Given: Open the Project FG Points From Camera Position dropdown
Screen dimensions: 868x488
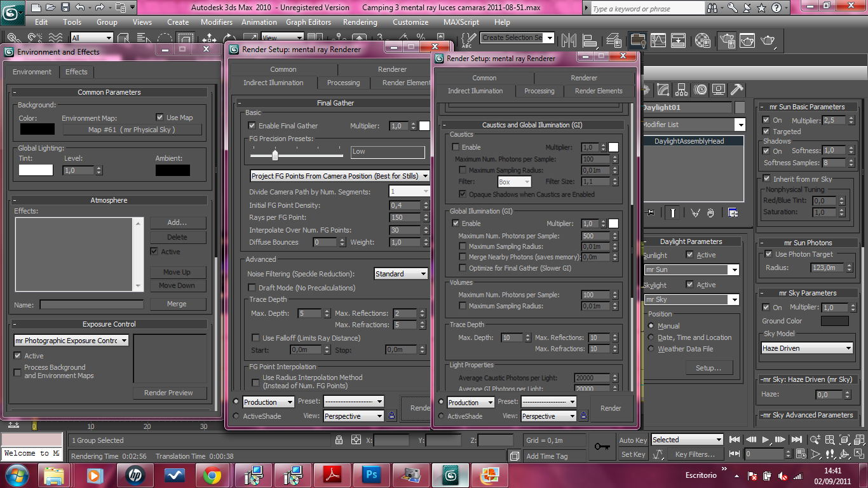Looking at the screenshot, I should tap(340, 176).
